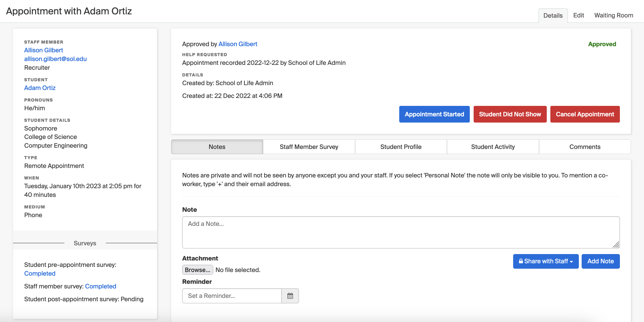Click the 'Sophomore' class year text
644x322 pixels.
pyautogui.click(x=41, y=128)
